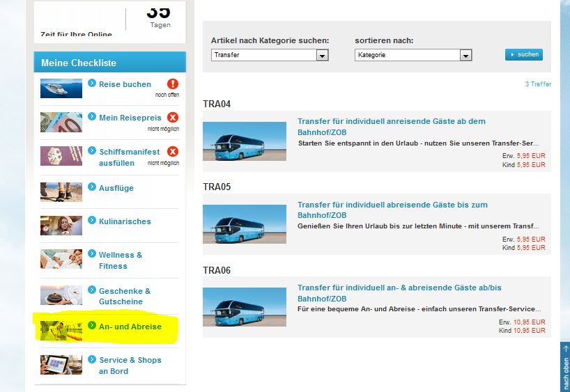Open the TRA06 an- & abreisende Gäste link

pos(399,293)
